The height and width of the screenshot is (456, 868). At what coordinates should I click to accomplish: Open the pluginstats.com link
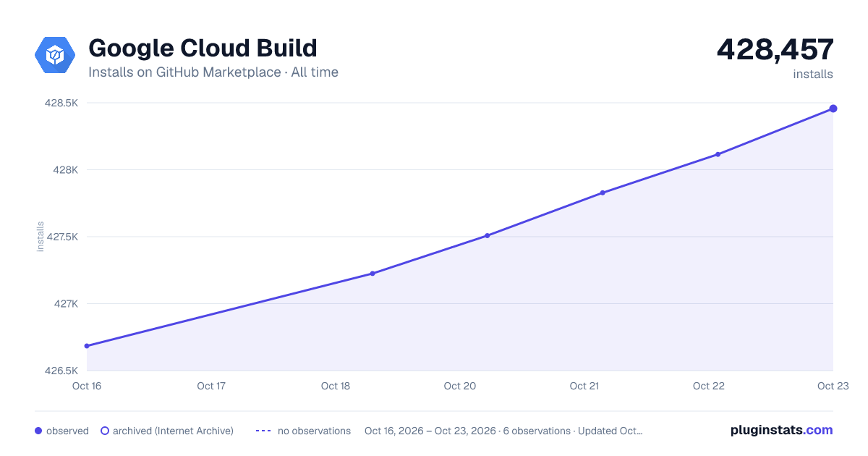tap(781, 430)
